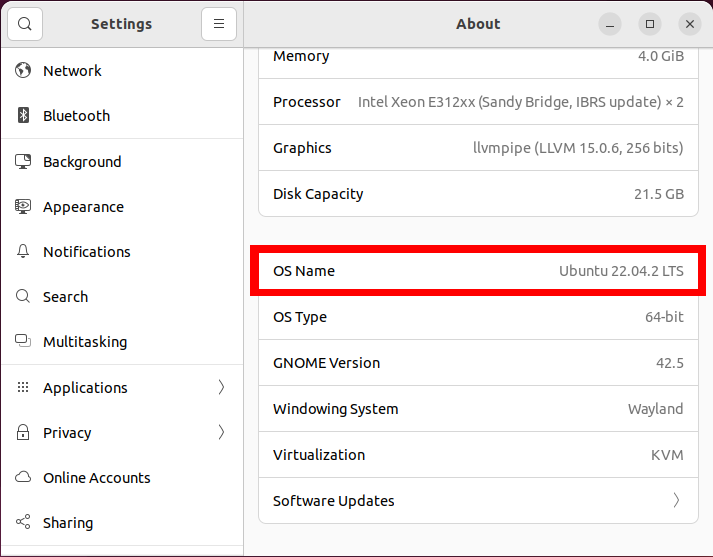Click the Wayland value
The height and width of the screenshot is (557, 713).
click(656, 409)
